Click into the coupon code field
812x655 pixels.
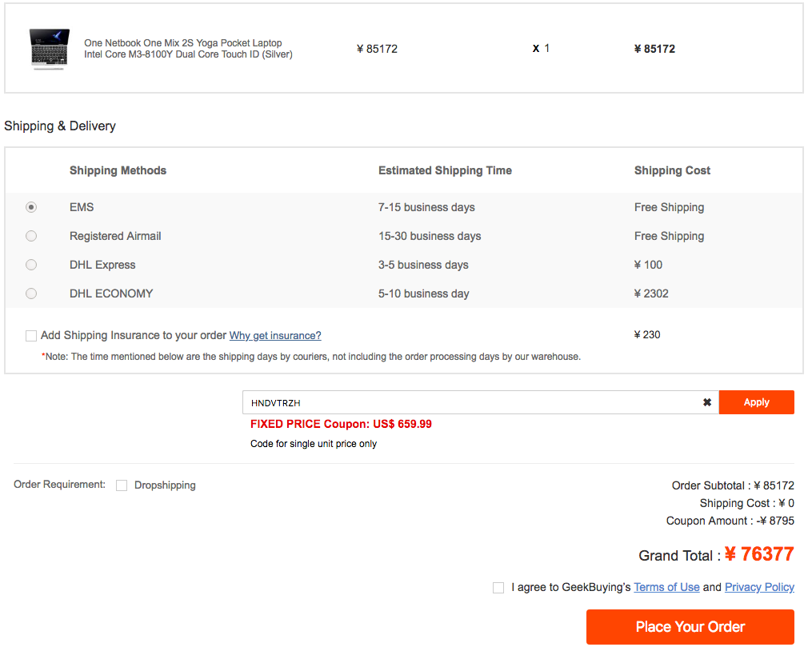tap(472, 402)
